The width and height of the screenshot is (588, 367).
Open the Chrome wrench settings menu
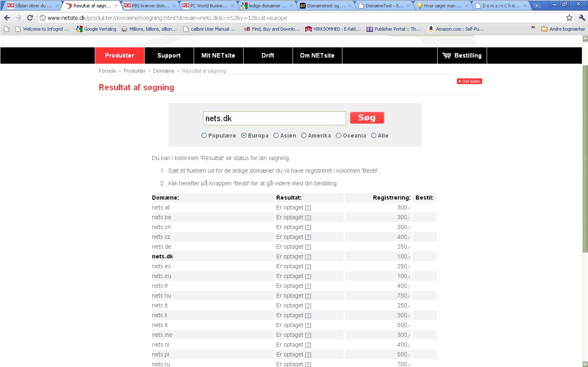tap(582, 18)
